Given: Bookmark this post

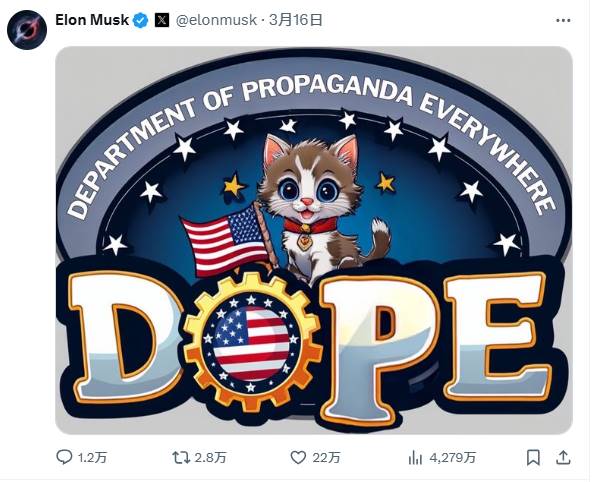Looking at the screenshot, I should [x=533, y=457].
